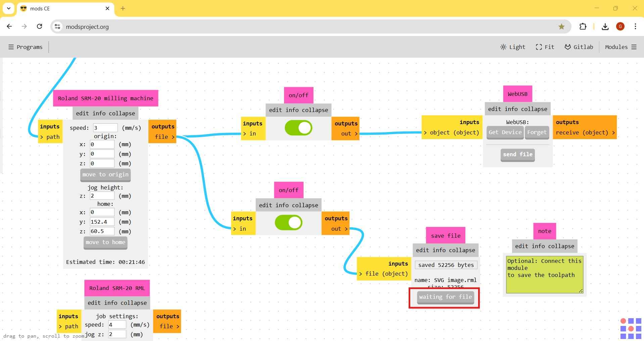The height and width of the screenshot is (341, 644).
Task: Click the home z field showing 60.5
Action: 102,231
